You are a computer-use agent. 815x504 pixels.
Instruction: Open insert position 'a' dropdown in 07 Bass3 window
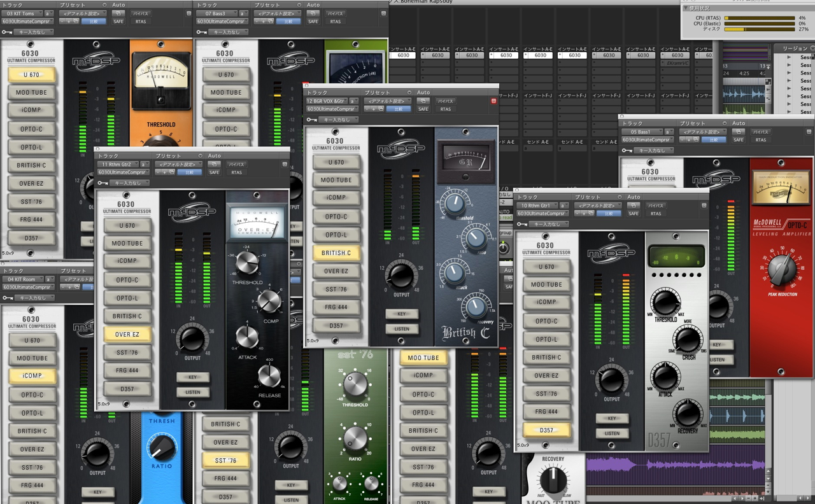pyautogui.click(x=243, y=13)
